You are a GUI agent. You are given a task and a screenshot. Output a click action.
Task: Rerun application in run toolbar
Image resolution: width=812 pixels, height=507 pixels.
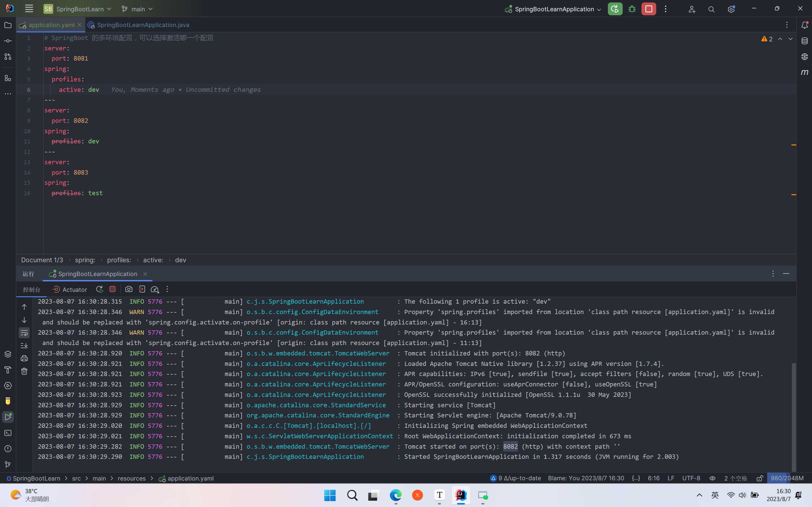99,289
